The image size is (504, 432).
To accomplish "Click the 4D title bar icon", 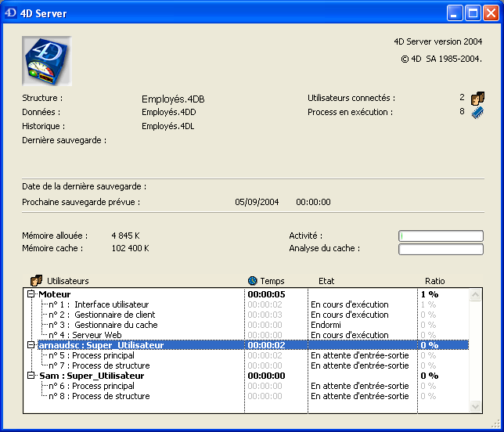I will 11,13.
